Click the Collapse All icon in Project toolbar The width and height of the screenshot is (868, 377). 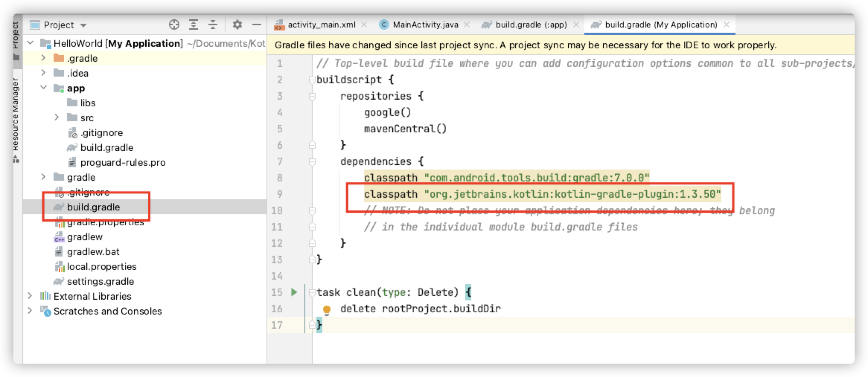pos(213,25)
